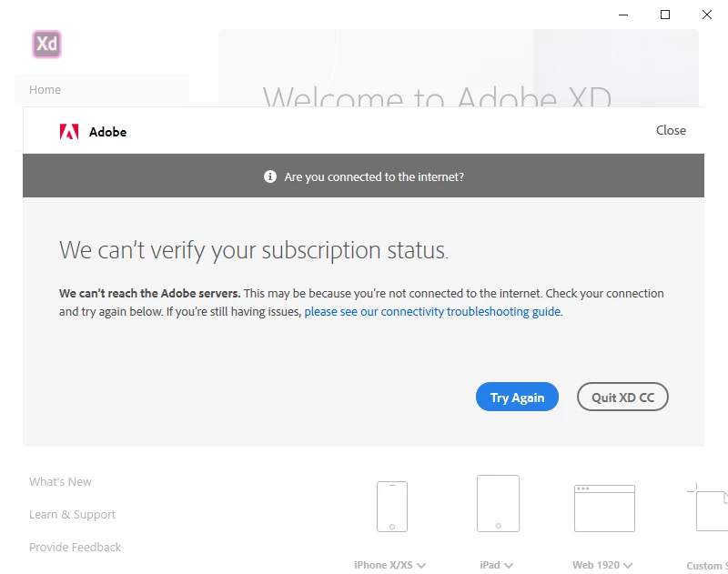The width and height of the screenshot is (728, 574).
Task: Select the iPhone X/XS artboard icon
Action: [392, 507]
